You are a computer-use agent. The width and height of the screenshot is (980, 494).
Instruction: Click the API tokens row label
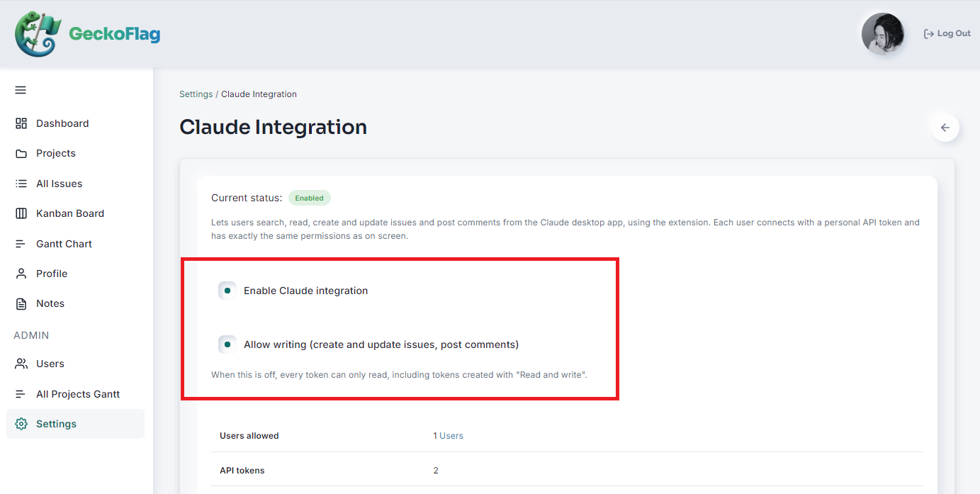click(x=242, y=471)
